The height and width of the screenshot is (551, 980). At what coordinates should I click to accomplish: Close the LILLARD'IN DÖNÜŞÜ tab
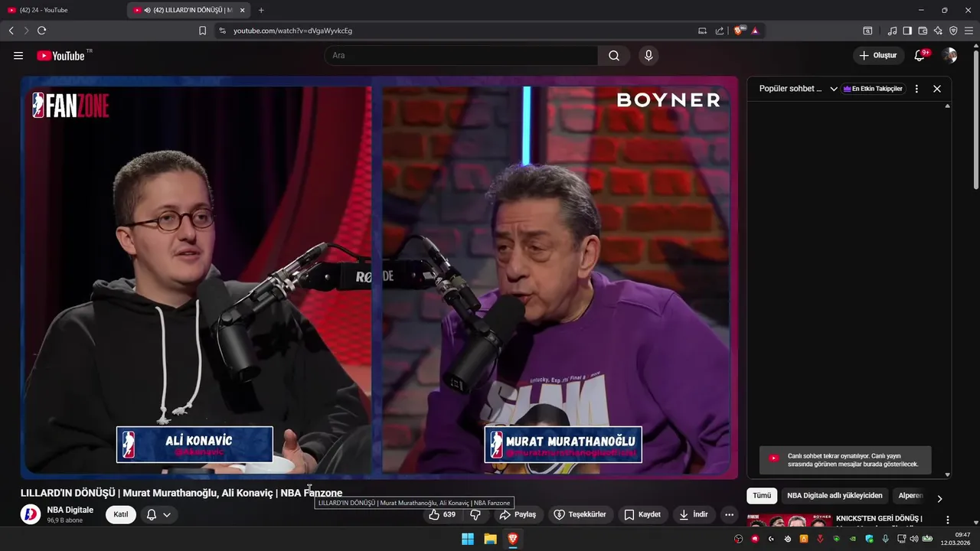pos(242,10)
